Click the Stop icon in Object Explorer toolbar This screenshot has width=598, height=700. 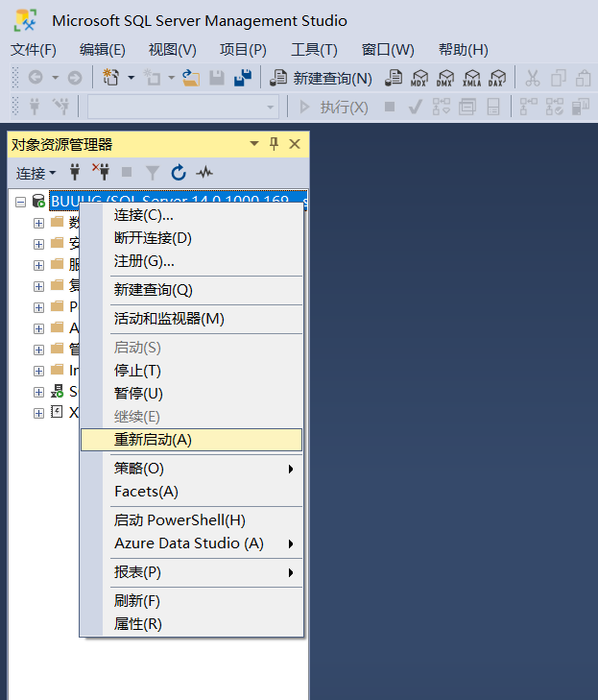[127, 172]
